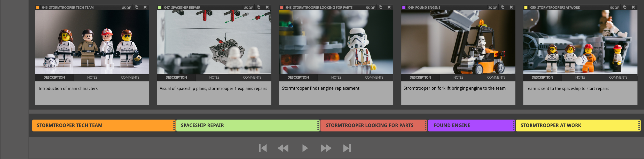
Task: Duplicate panel 050 Stormtroopers At Work
Action: click(624, 7)
